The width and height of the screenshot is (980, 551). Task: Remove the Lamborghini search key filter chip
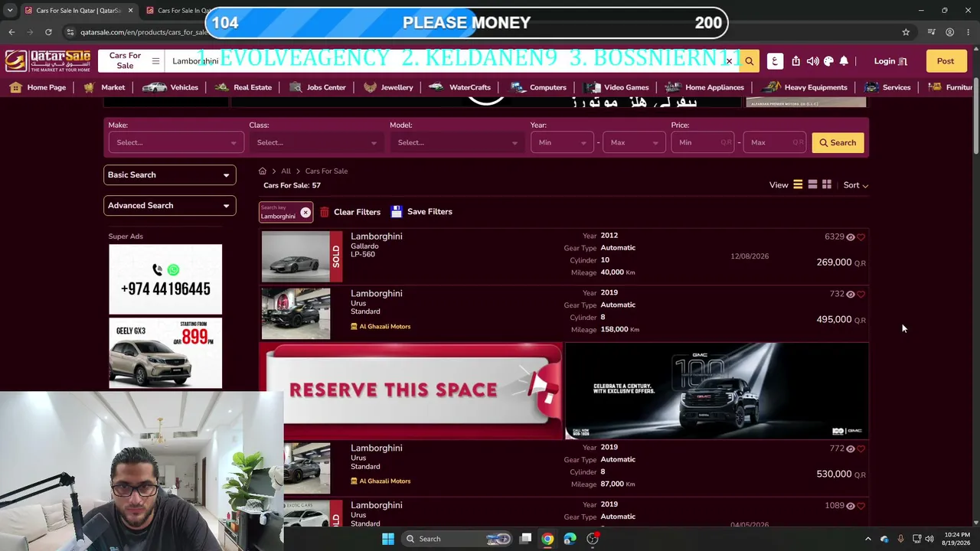click(305, 212)
